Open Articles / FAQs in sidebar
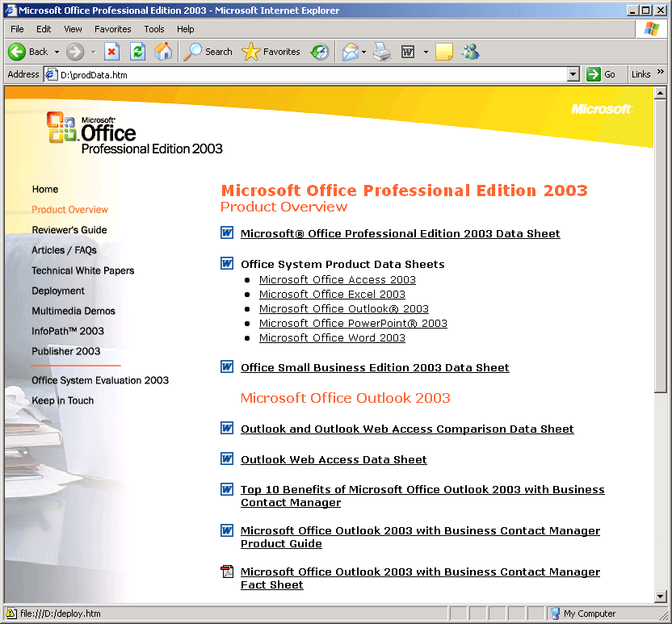 [x=65, y=250]
